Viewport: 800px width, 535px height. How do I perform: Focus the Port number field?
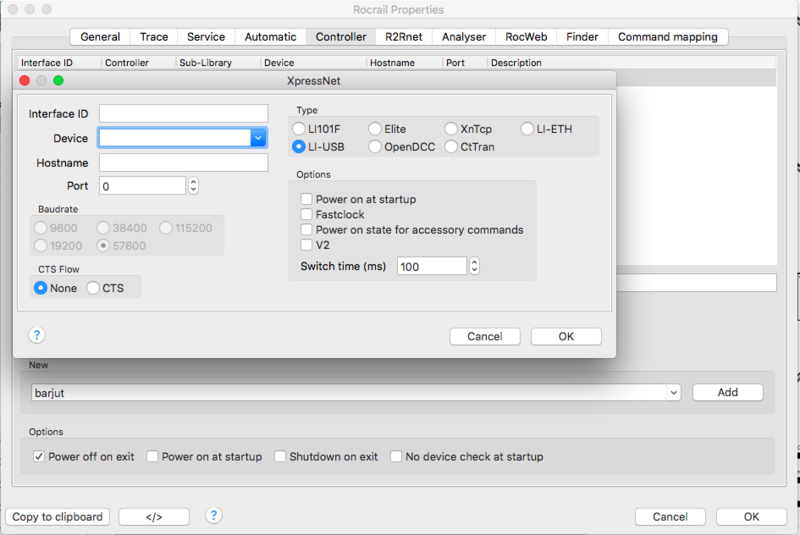click(x=143, y=186)
